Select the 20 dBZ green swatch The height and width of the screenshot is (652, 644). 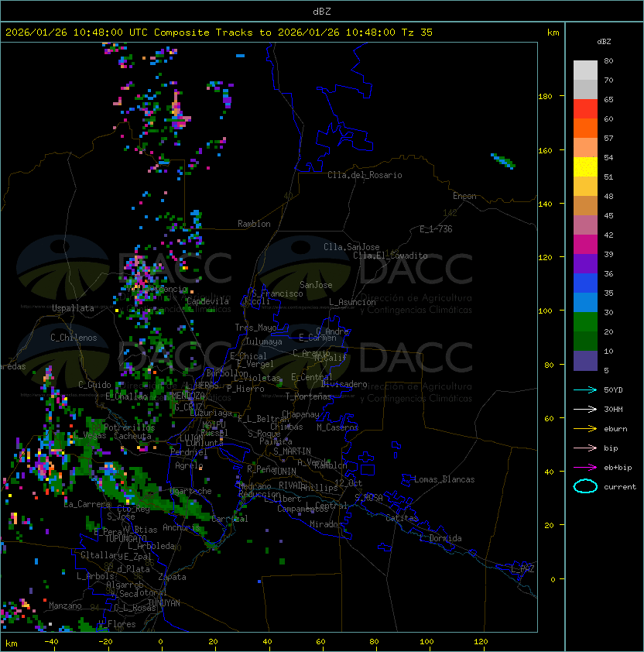(x=585, y=322)
